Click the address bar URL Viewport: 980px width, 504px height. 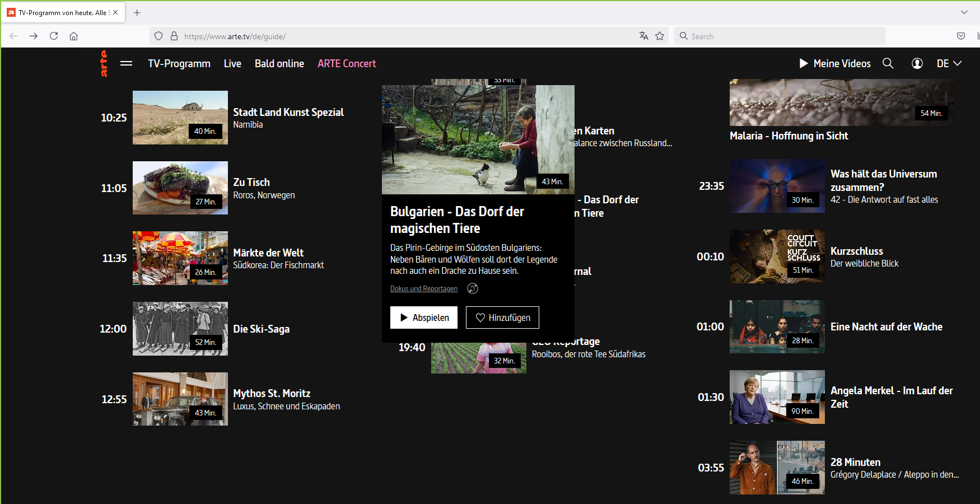point(235,36)
